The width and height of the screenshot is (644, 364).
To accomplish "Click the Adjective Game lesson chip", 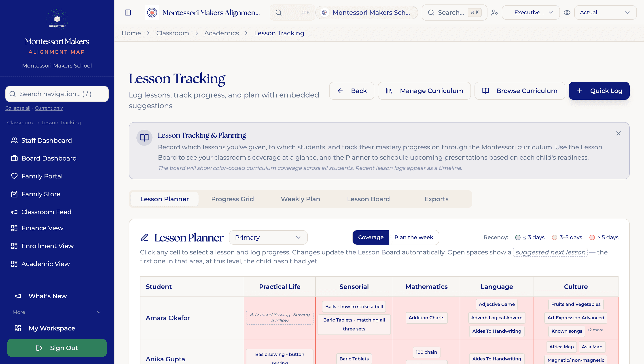I will pyautogui.click(x=497, y=304).
